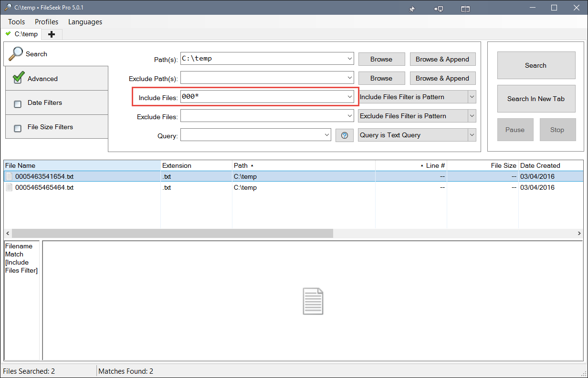588x378 pixels.
Task: Click the pin window icon in title bar
Action: tap(412, 9)
